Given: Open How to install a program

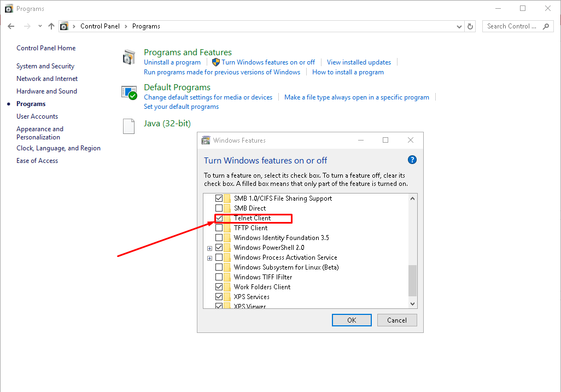Looking at the screenshot, I should [348, 72].
